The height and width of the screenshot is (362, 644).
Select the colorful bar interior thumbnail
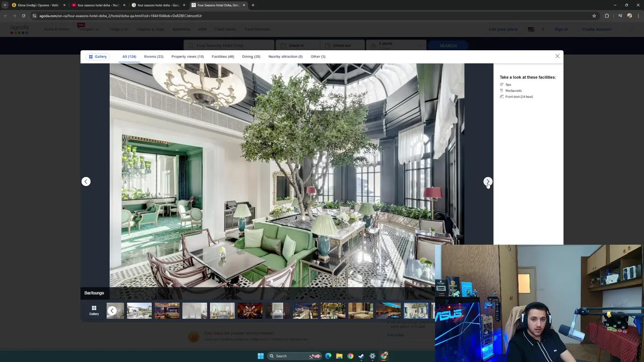pos(167,311)
